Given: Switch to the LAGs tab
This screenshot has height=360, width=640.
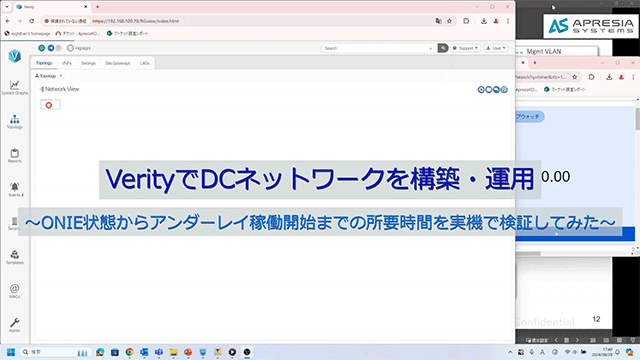Looking at the screenshot, I should tap(144, 63).
